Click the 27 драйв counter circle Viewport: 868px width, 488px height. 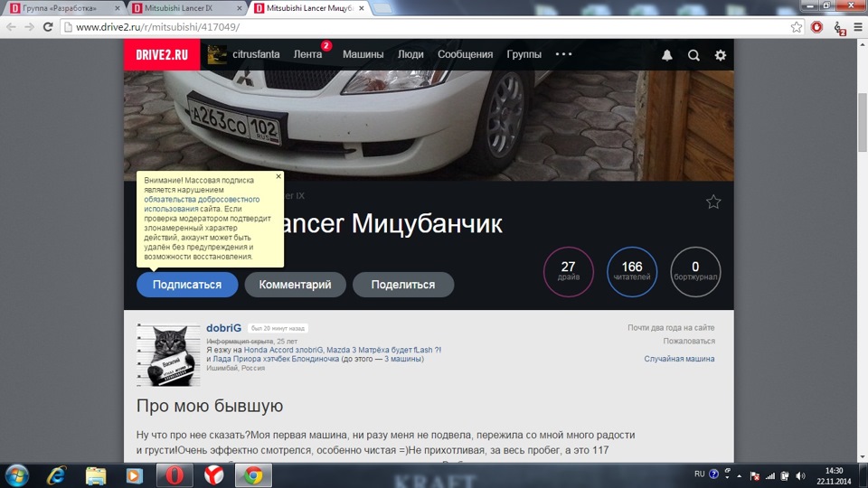click(x=569, y=272)
